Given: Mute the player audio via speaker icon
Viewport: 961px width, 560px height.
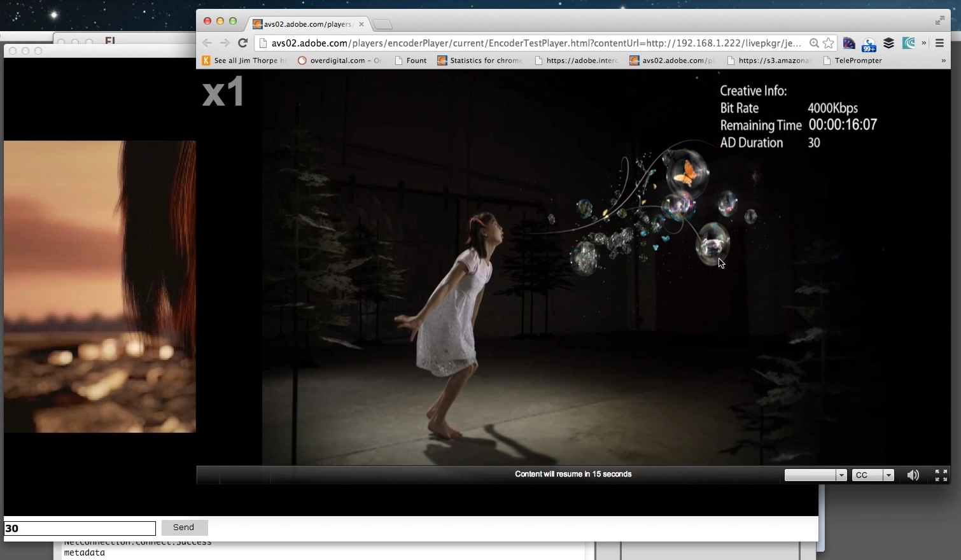Looking at the screenshot, I should tap(913, 475).
